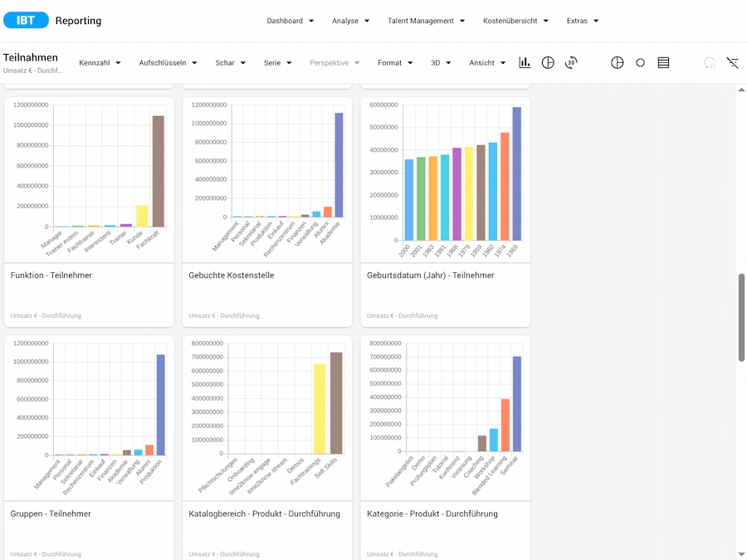Open the Analyse menu
This screenshot has height=560, width=747.
point(350,21)
